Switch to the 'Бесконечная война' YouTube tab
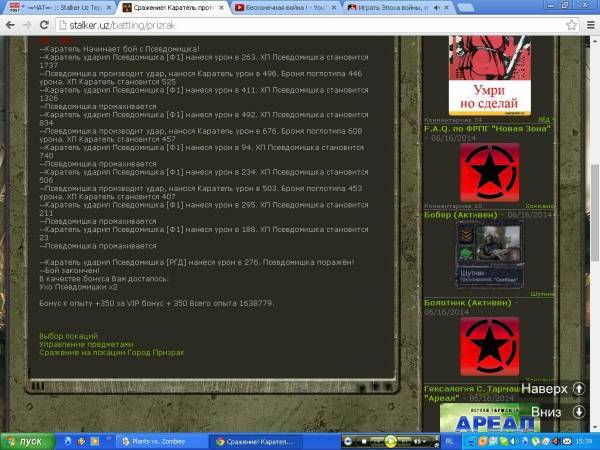 coord(283,7)
